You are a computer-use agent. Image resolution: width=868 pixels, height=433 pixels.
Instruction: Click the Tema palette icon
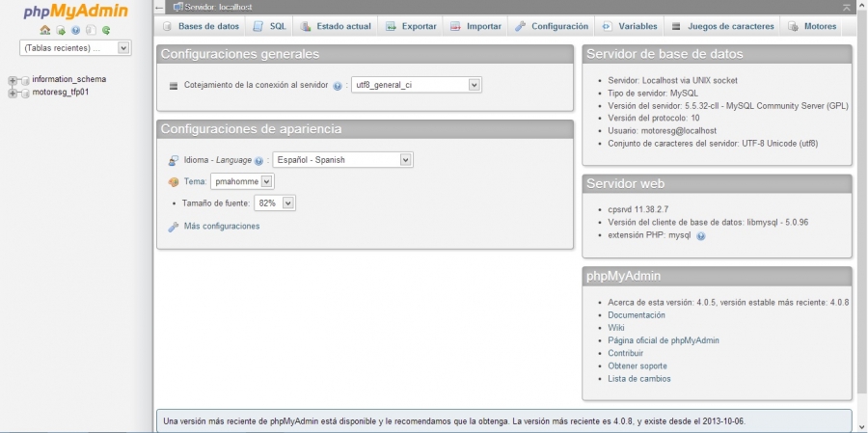click(x=174, y=181)
